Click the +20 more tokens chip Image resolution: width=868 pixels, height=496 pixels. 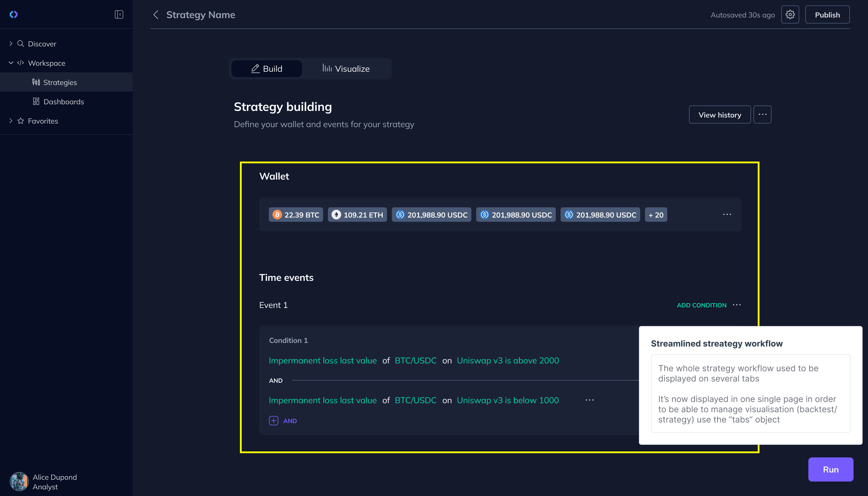(656, 215)
